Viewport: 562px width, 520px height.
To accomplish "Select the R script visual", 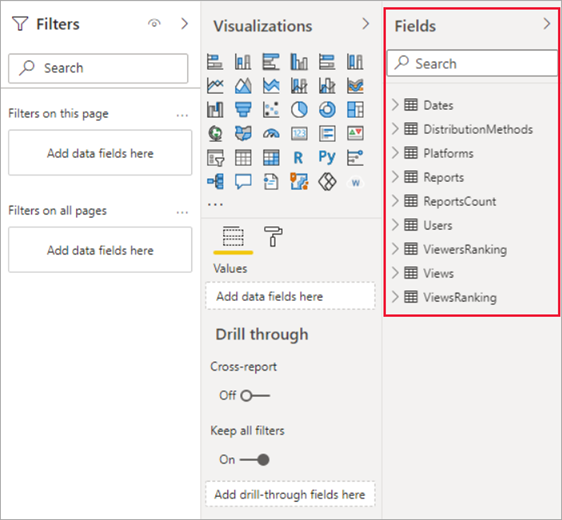I will pyautogui.click(x=298, y=158).
